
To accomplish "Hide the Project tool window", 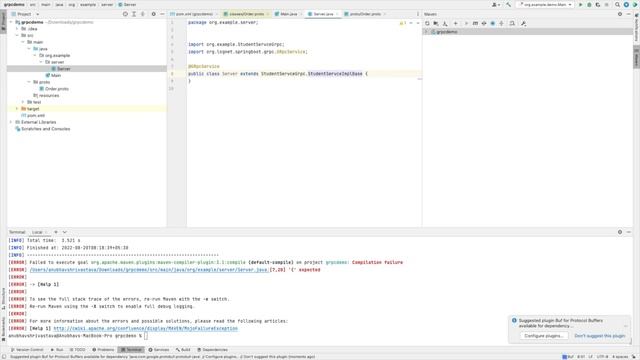I will click(162, 14).
